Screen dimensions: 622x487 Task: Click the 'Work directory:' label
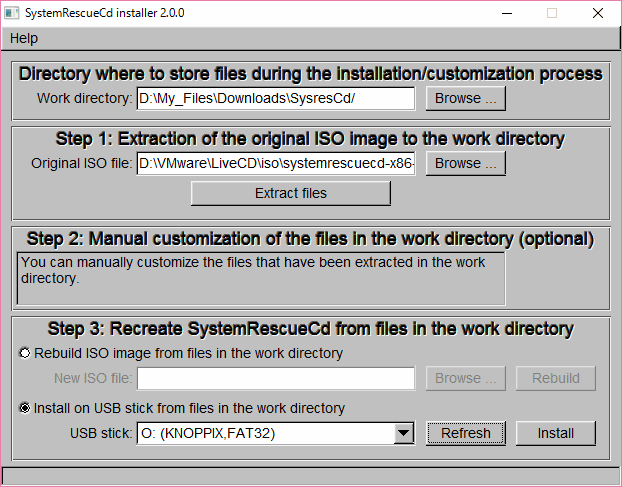point(84,98)
